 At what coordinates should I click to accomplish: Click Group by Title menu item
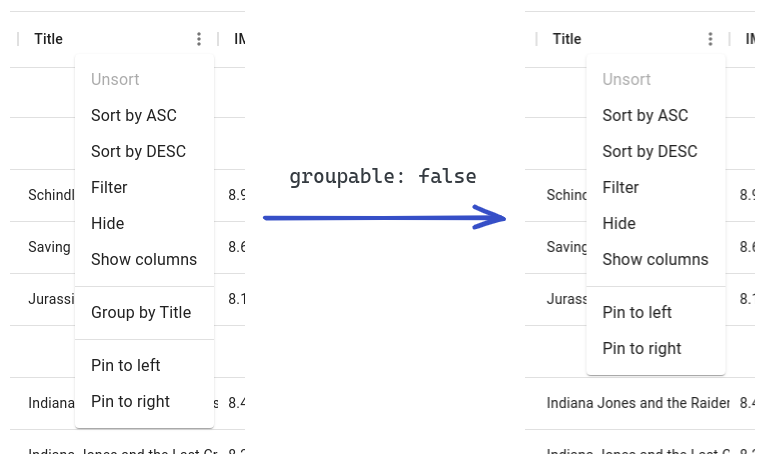tap(141, 312)
